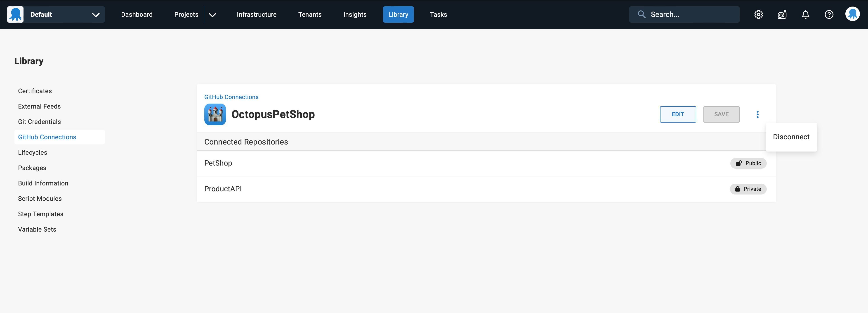Check notifications via the bell icon

(x=806, y=14)
